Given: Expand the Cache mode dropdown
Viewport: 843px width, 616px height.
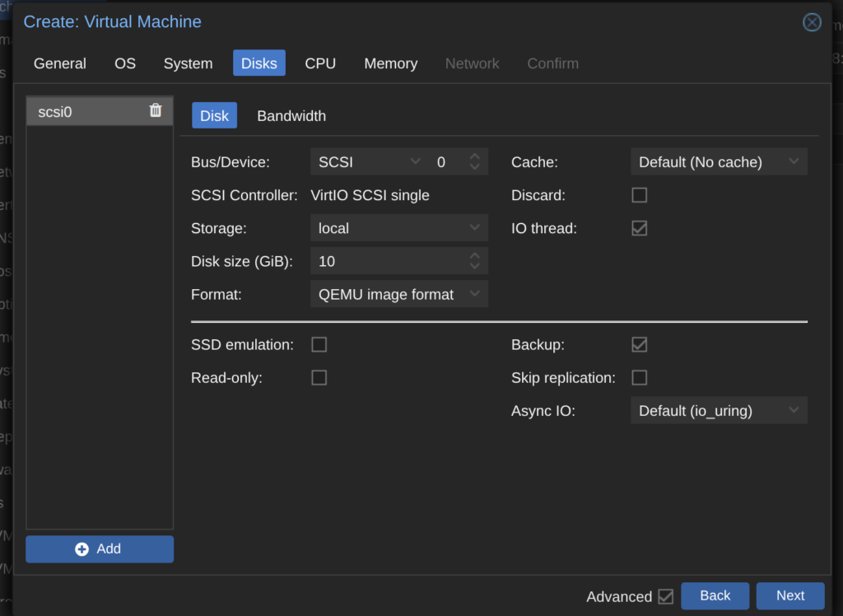Looking at the screenshot, I should tap(719, 162).
